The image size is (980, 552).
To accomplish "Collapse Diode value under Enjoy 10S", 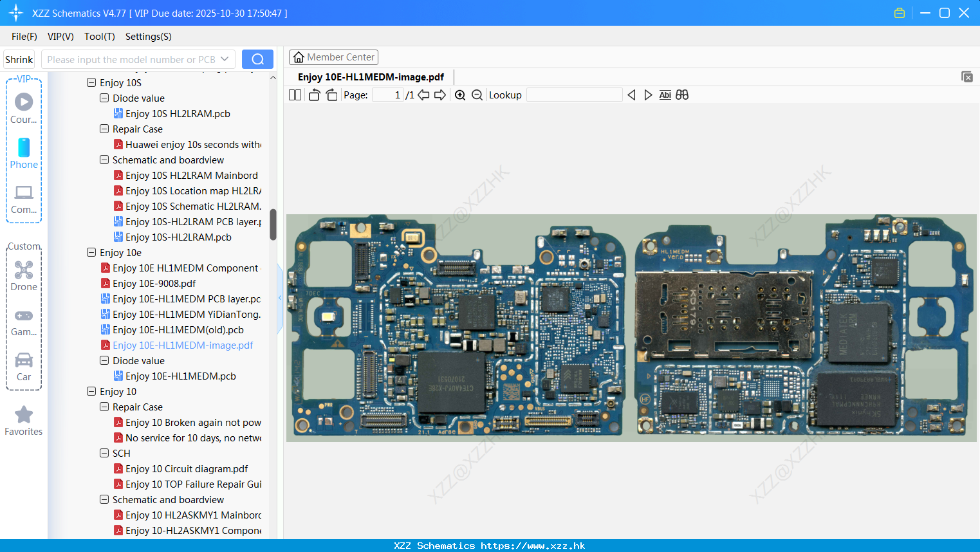I will [104, 98].
